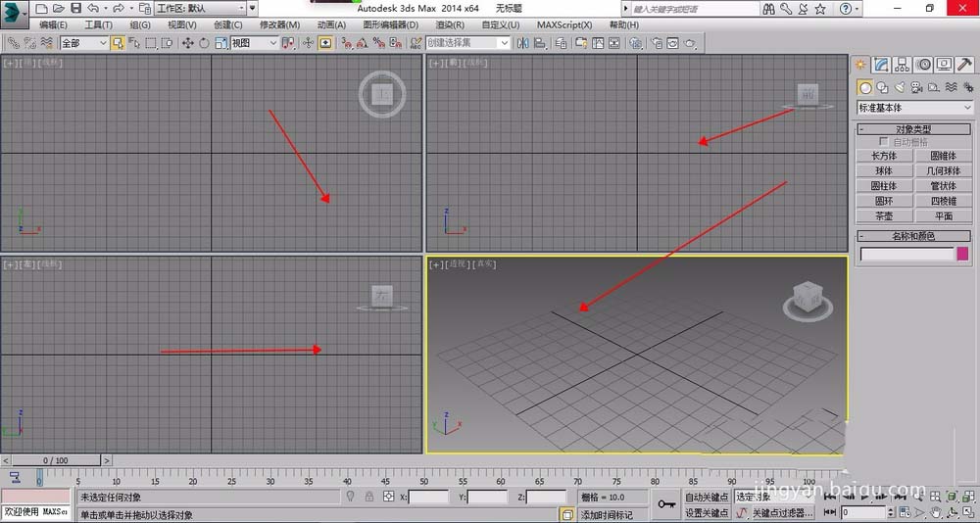Click the Undo arrow icon

pyautogui.click(x=93, y=9)
